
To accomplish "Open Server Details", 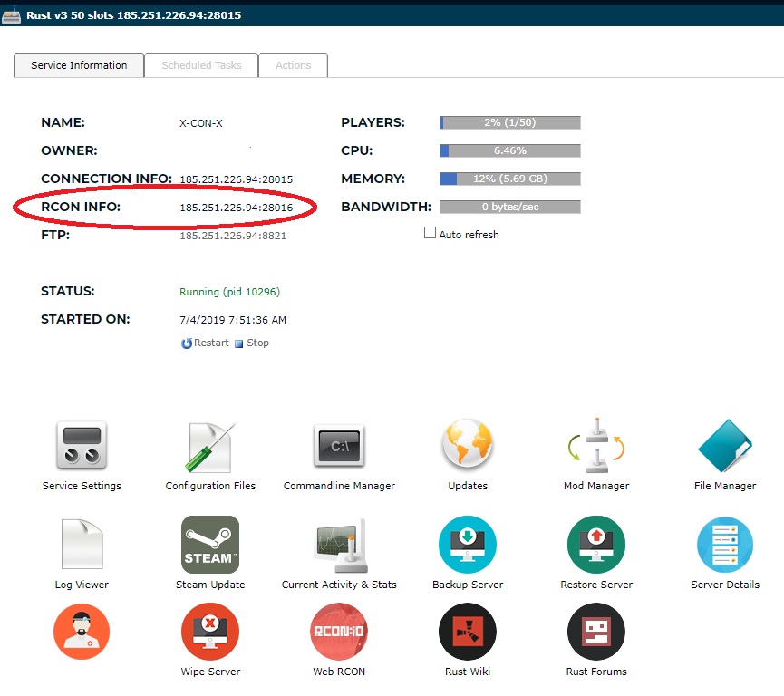I will [x=725, y=545].
